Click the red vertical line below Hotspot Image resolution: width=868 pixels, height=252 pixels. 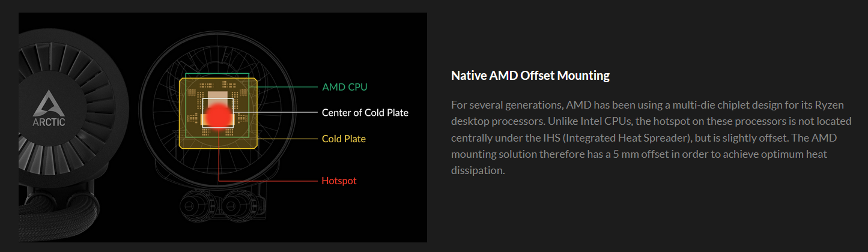[219, 154]
